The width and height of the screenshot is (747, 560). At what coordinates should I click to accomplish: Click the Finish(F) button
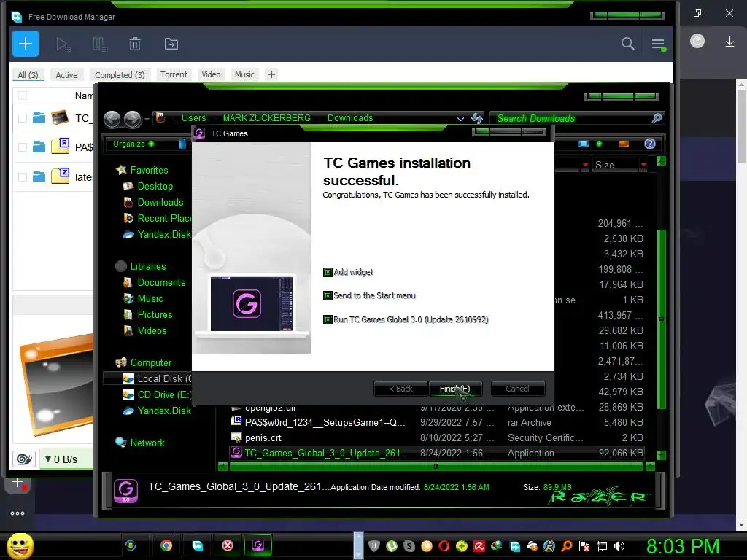pyautogui.click(x=455, y=389)
